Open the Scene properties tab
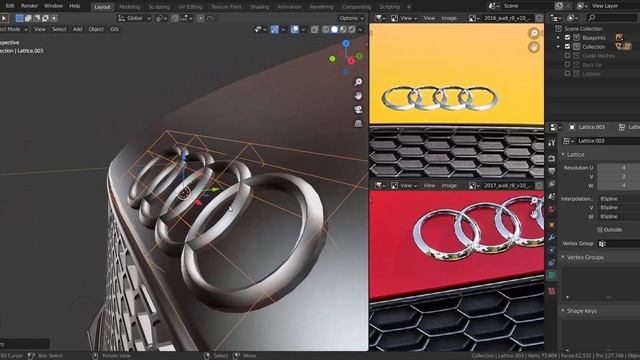The image size is (640, 360). coord(552,197)
